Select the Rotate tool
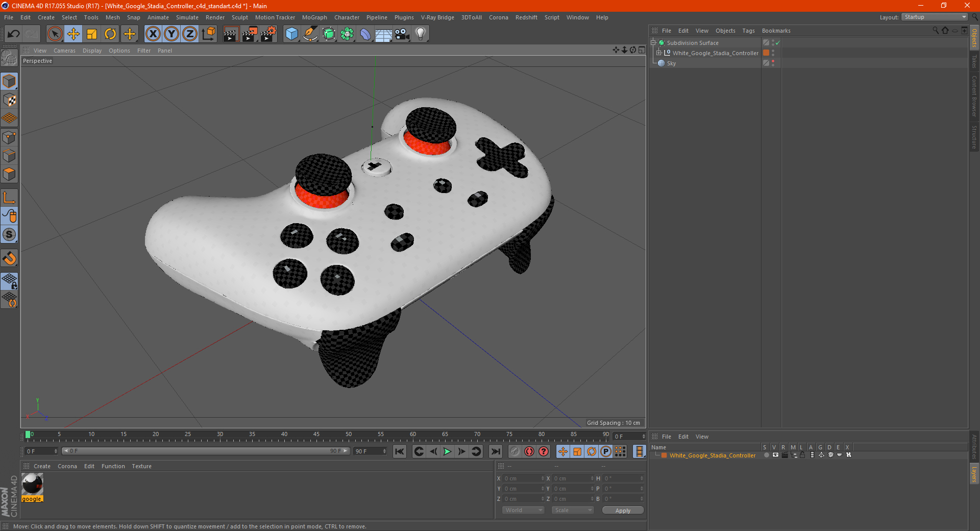The image size is (980, 531). point(110,34)
